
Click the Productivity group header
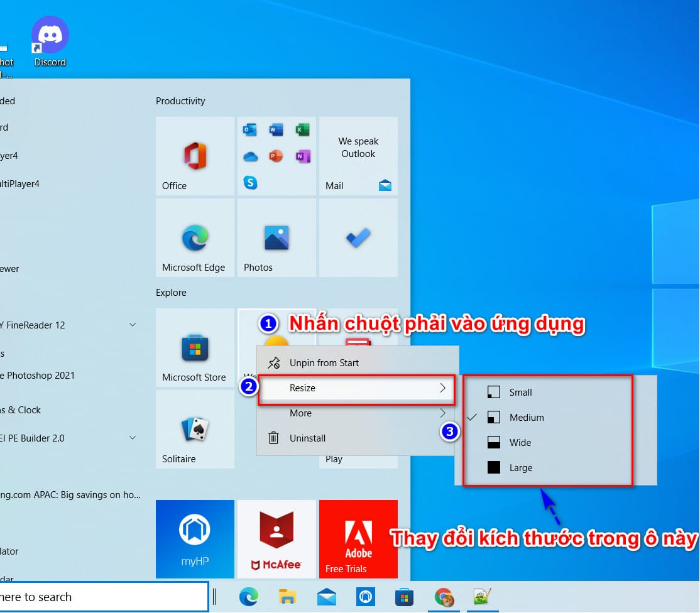pyautogui.click(x=180, y=101)
